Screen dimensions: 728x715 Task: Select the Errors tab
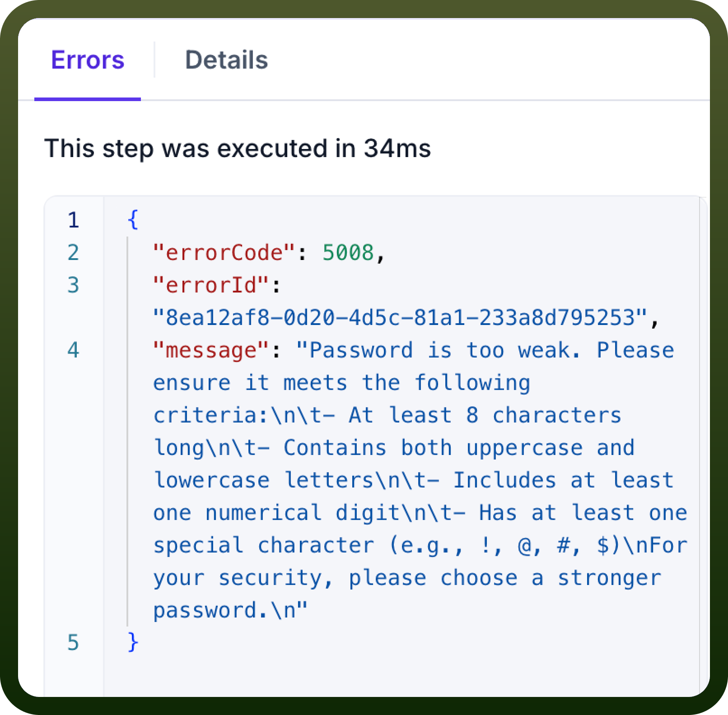[88, 60]
